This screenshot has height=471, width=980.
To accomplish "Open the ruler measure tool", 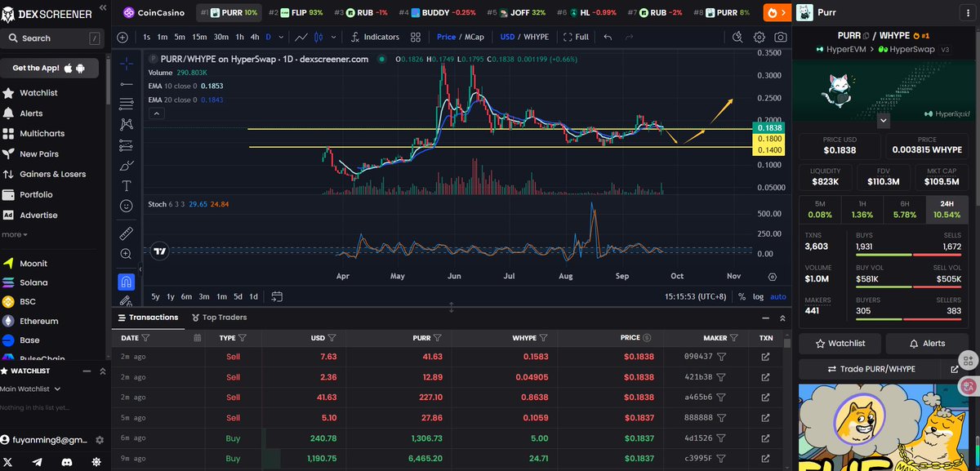I will coord(127,233).
